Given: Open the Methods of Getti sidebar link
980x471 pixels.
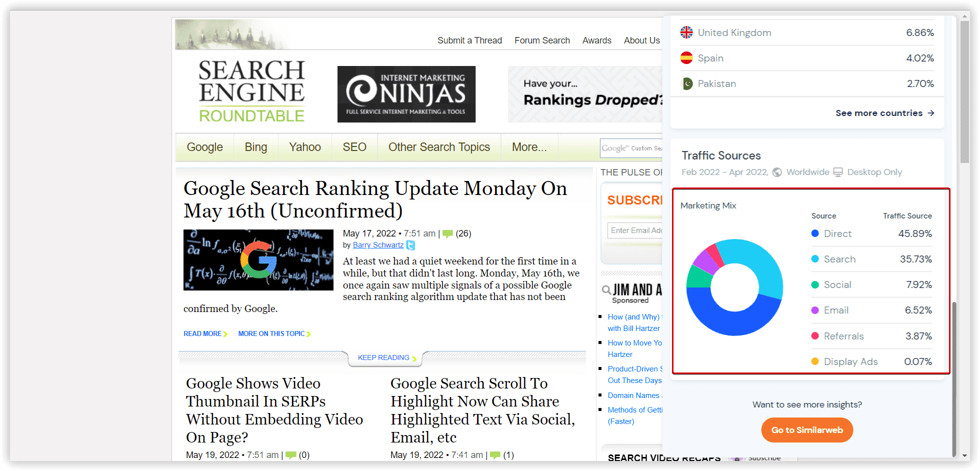Looking at the screenshot, I should [634, 415].
